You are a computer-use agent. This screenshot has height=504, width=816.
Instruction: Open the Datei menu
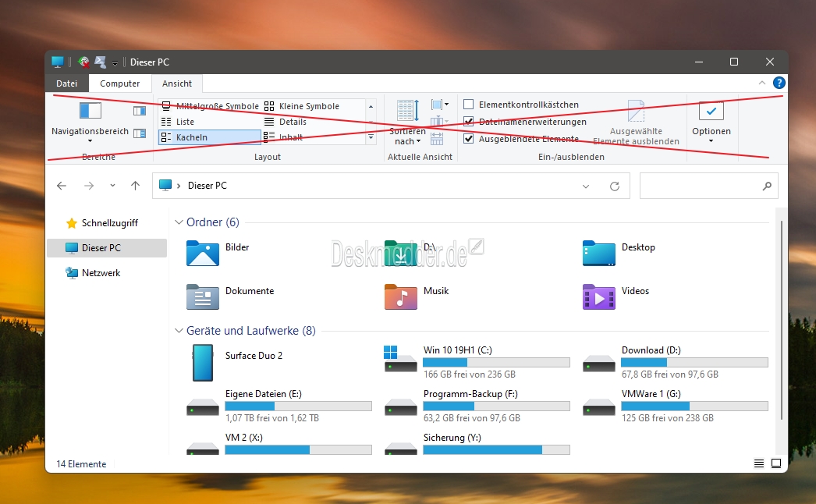pyautogui.click(x=66, y=83)
